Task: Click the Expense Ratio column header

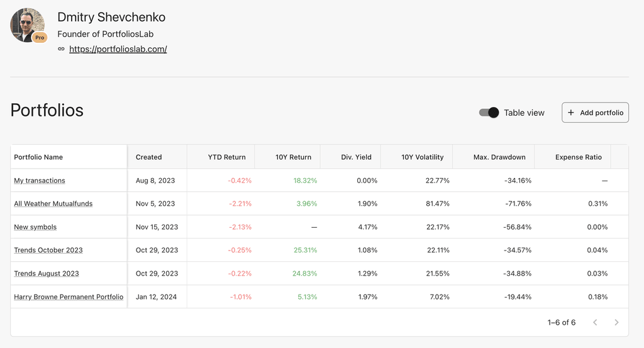Action: pyautogui.click(x=578, y=157)
